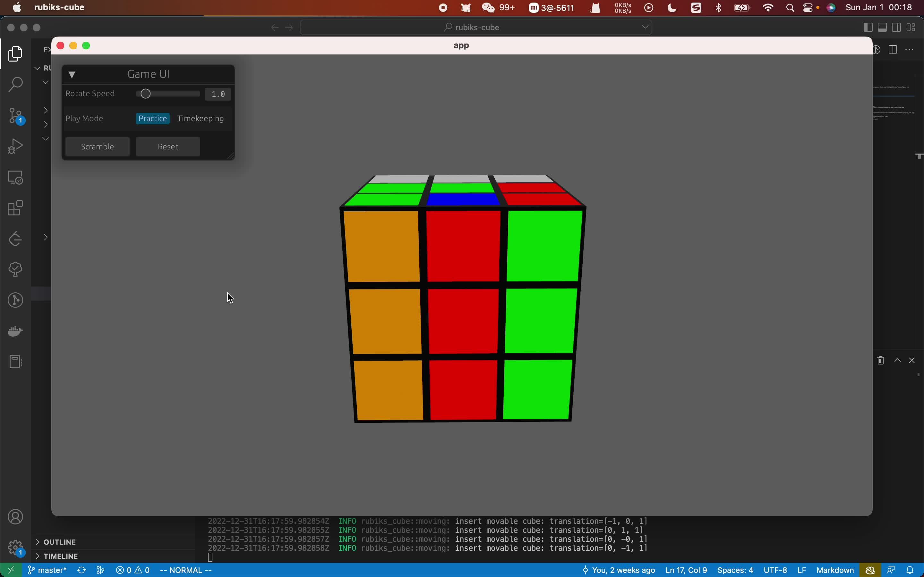Click the Rotate Speed slider handle
Image resolution: width=924 pixels, height=577 pixels.
[145, 94]
